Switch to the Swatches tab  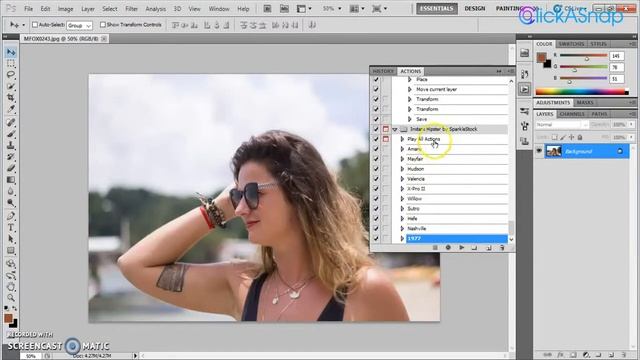pyautogui.click(x=571, y=44)
